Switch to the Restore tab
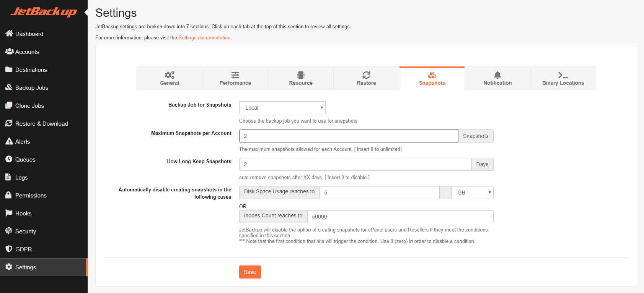 pyautogui.click(x=367, y=78)
